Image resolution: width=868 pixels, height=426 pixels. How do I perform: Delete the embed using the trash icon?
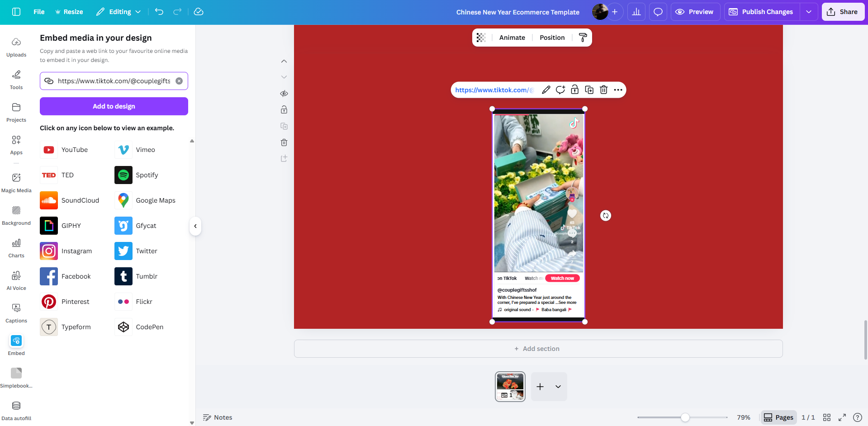(x=603, y=90)
